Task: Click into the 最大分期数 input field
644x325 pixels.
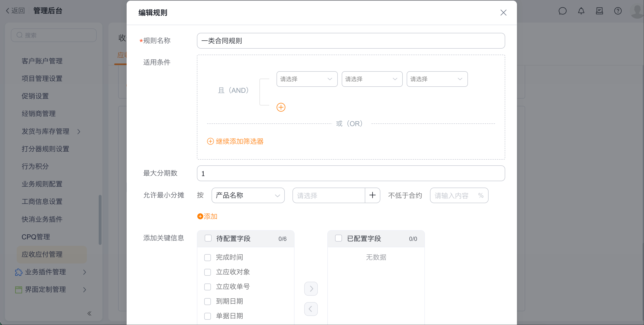Action: 351,173
